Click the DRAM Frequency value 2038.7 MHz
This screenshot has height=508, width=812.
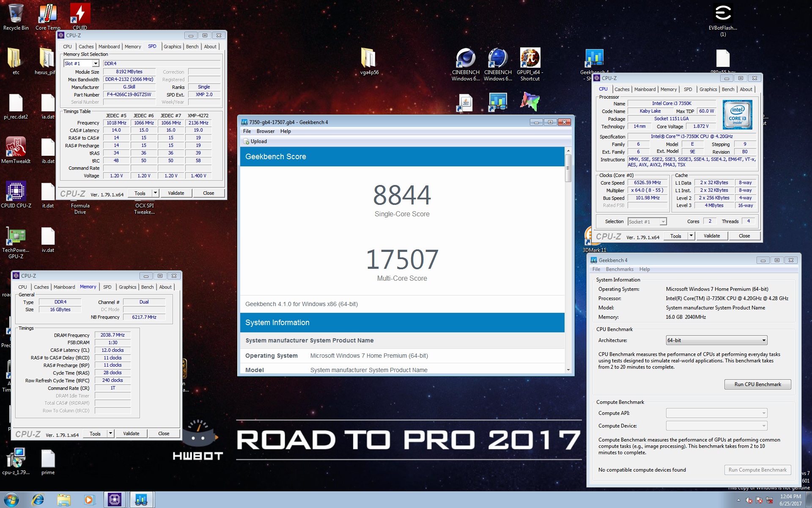[112, 335]
